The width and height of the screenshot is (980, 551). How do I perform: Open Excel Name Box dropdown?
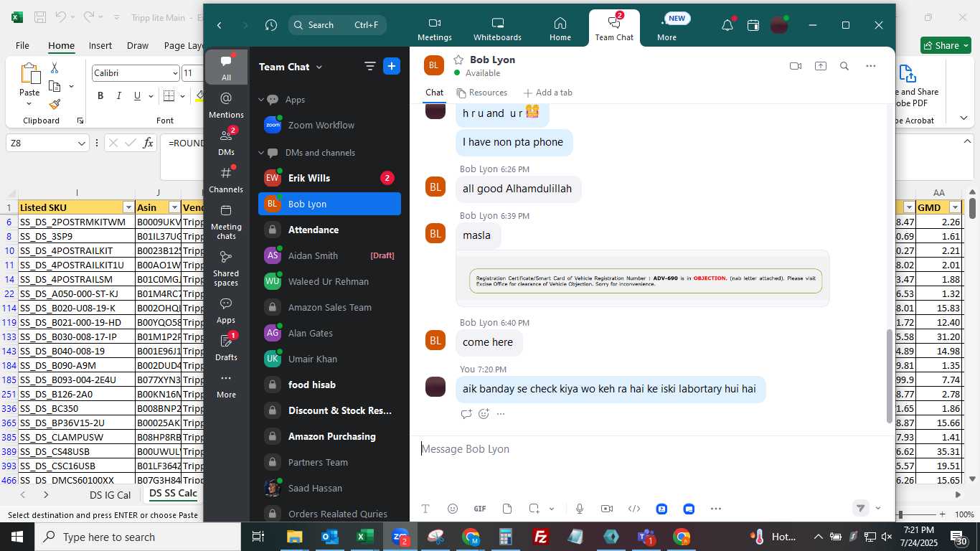pyautogui.click(x=82, y=143)
